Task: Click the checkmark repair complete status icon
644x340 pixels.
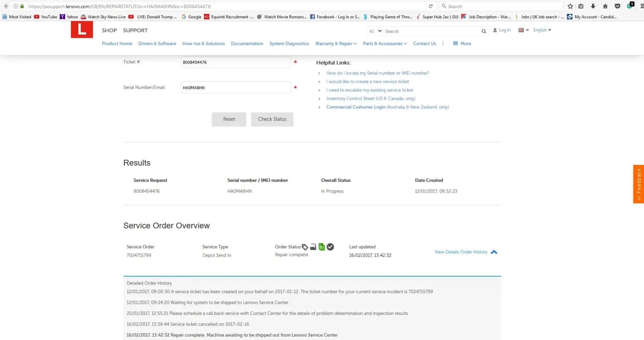Action: [x=330, y=247]
